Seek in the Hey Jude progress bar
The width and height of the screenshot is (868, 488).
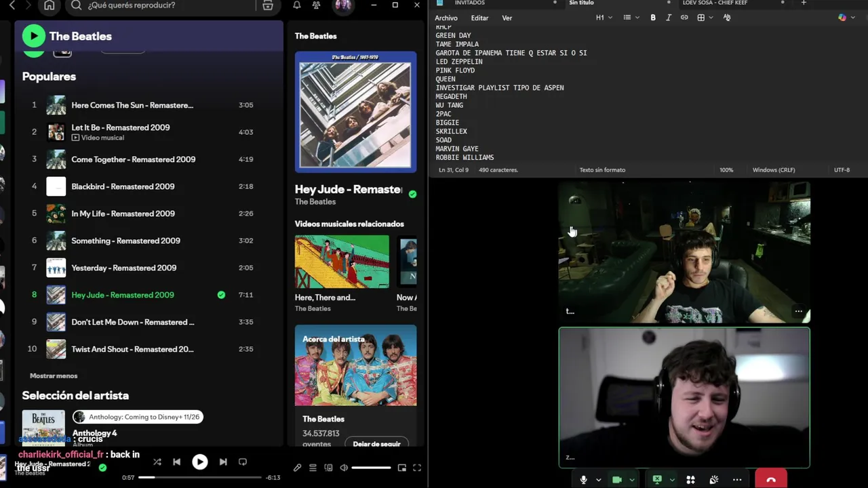(x=200, y=477)
